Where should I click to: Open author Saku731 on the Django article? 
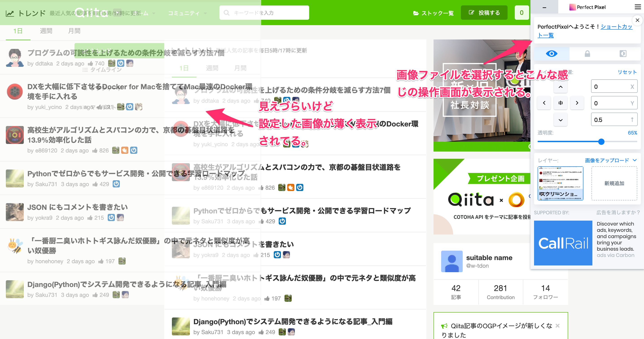(x=212, y=332)
